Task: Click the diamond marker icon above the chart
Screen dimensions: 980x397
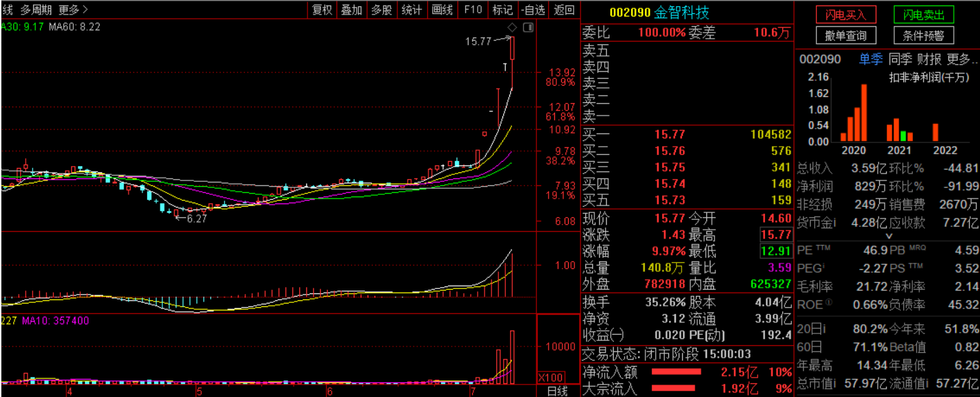Action: [512, 28]
